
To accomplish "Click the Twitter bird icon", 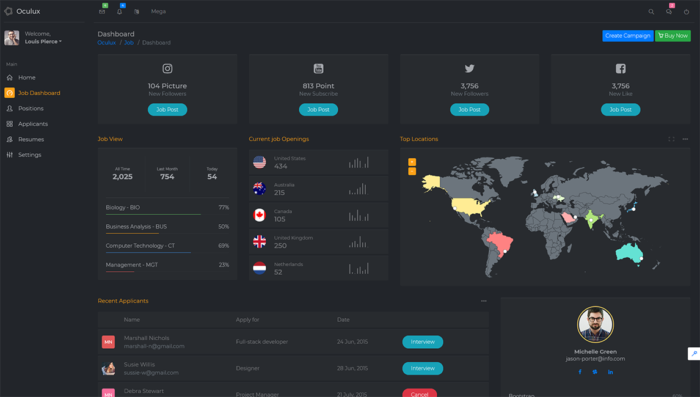I will (470, 69).
